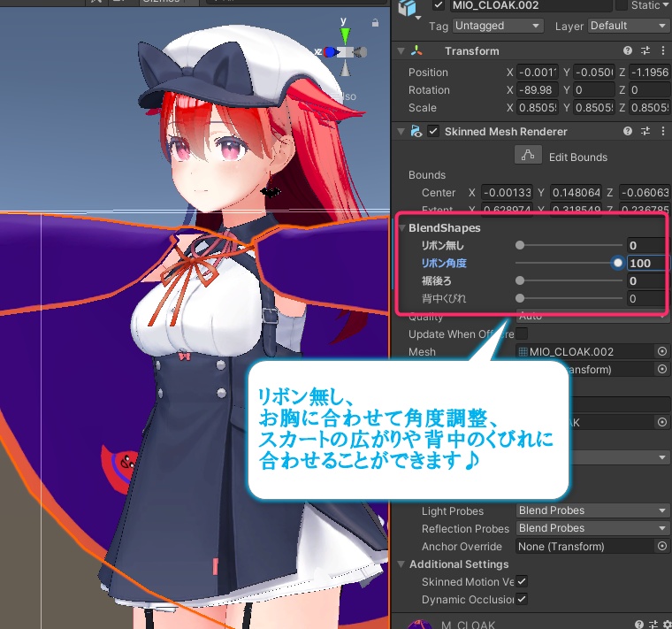The height and width of the screenshot is (629, 672).
Task: Click the scene gizmo center cube
Action: [x=346, y=52]
